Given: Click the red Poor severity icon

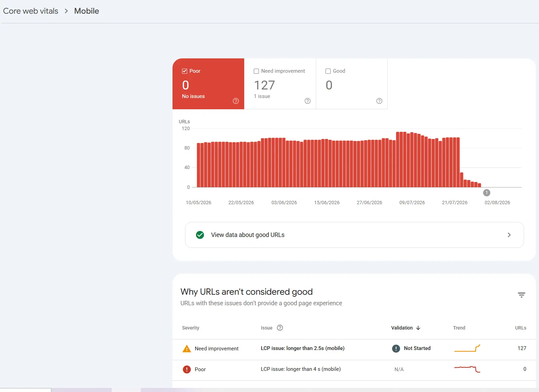Looking at the screenshot, I should [x=186, y=369].
